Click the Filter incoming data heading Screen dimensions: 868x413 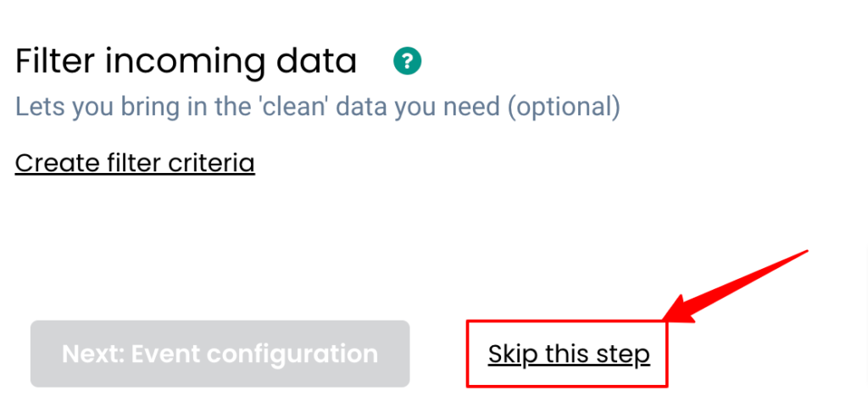[186, 61]
